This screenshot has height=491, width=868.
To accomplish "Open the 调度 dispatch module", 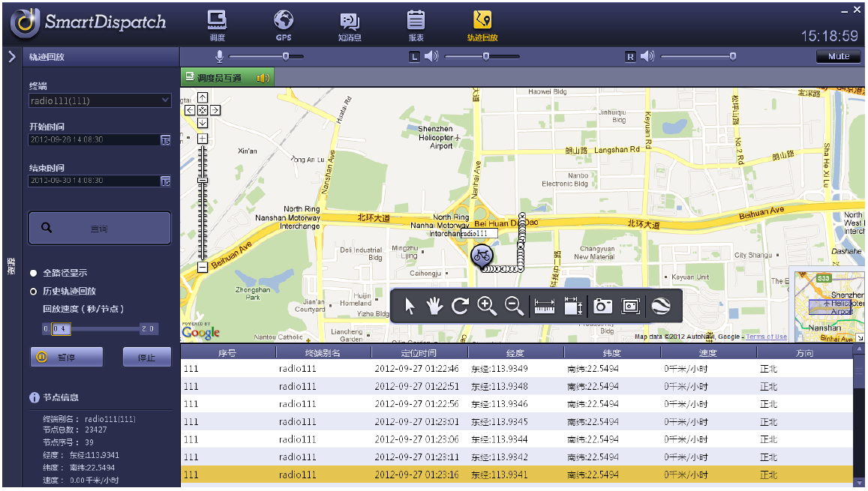I will [x=217, y=25].
